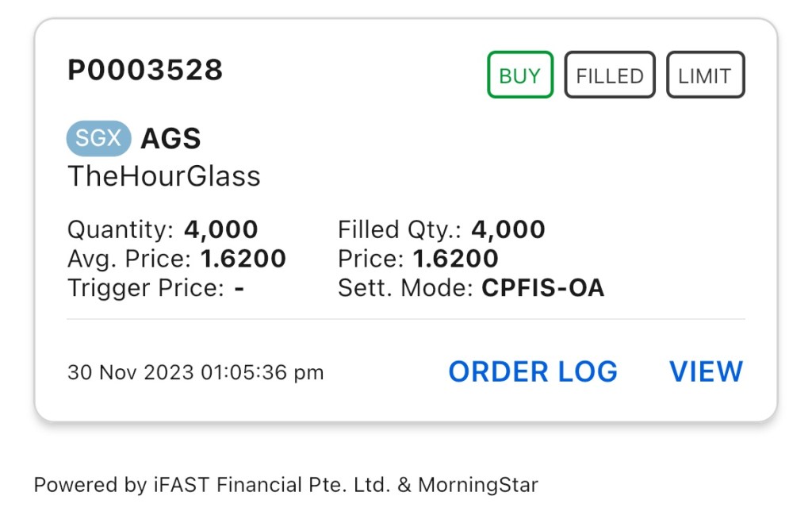Click the Quantity 4,000 value

point(220,230)
